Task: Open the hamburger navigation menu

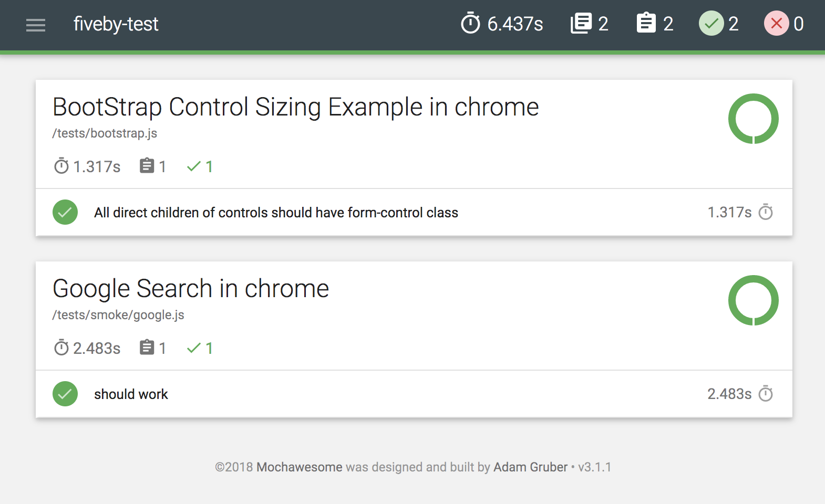Action: [36, 25]
